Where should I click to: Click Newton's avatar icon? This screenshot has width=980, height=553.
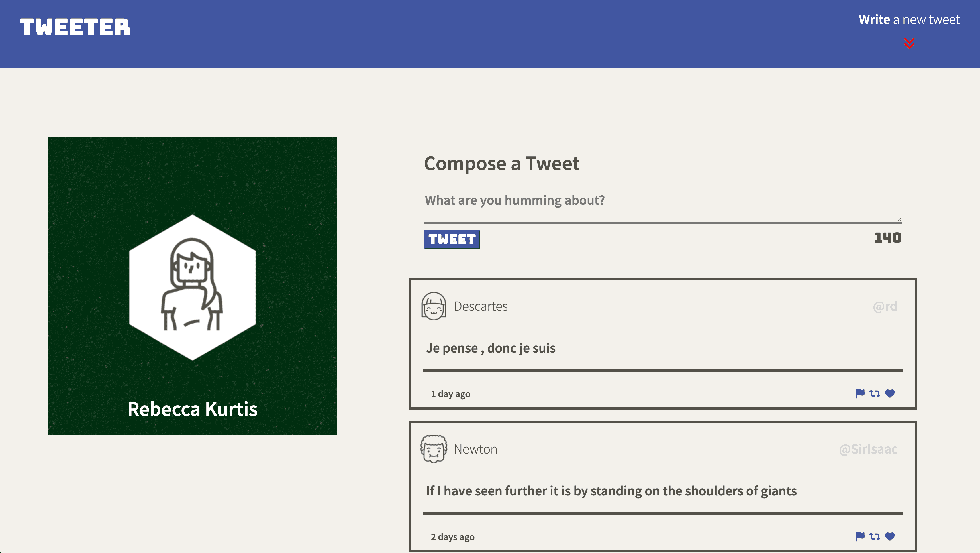[434, 449]
